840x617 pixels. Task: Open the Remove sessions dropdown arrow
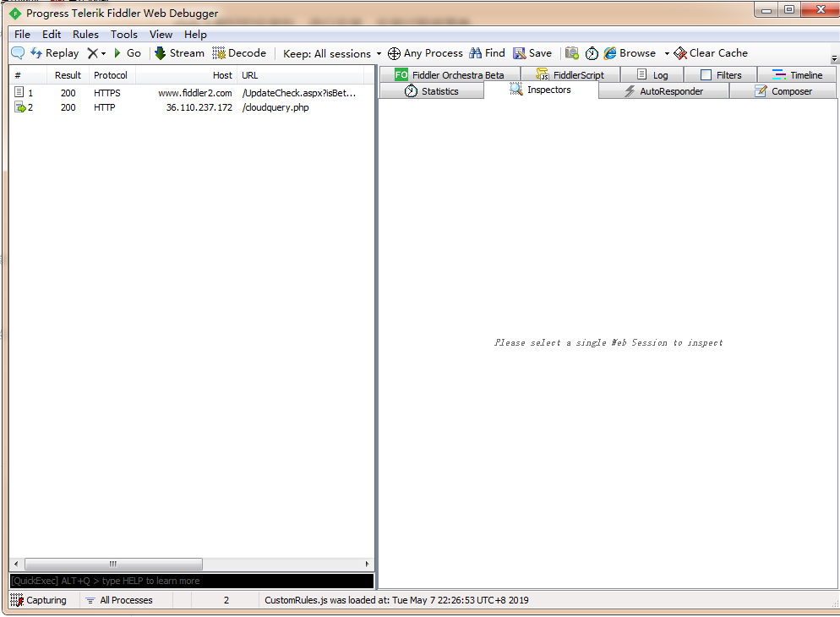(x=103, y=53)
